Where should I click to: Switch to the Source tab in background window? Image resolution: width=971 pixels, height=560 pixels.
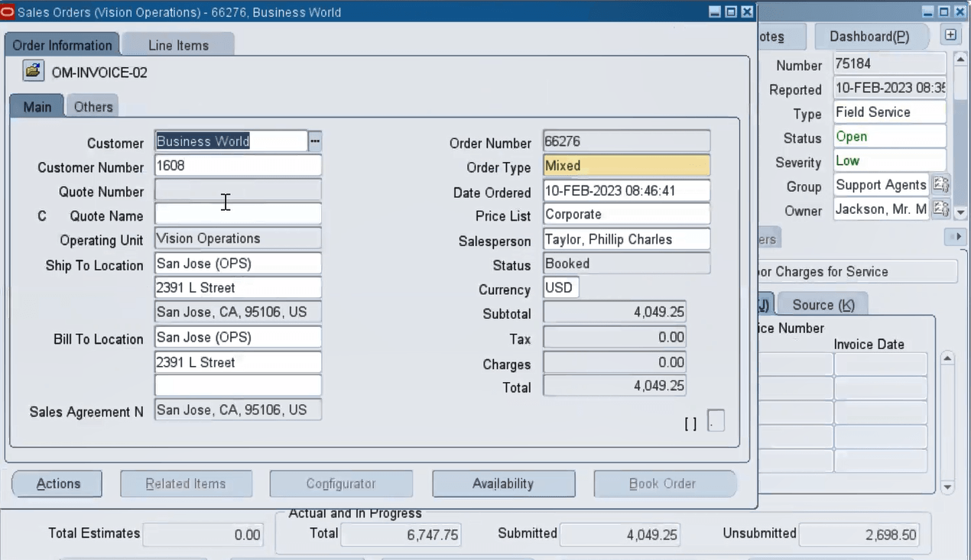point(823,305)
